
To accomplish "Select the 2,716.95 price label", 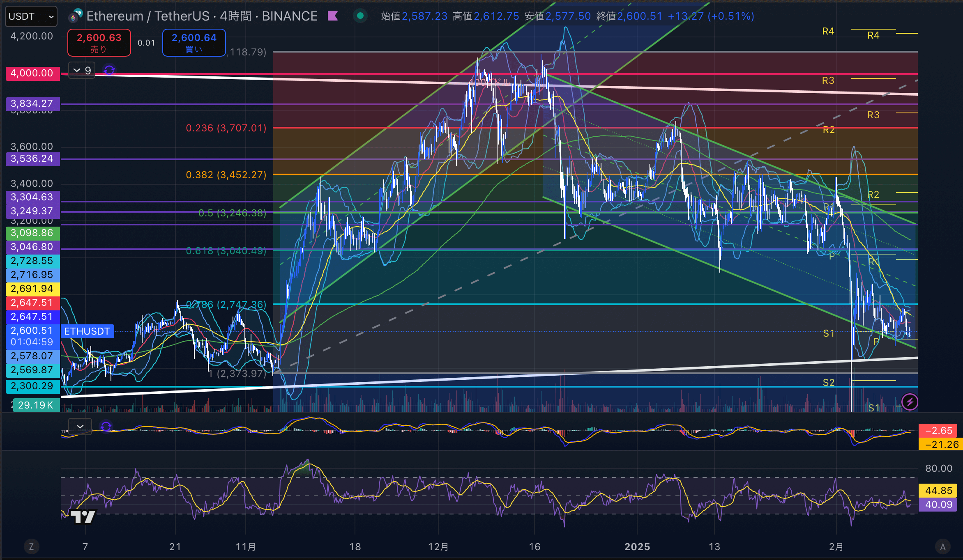I will [32, 275].
